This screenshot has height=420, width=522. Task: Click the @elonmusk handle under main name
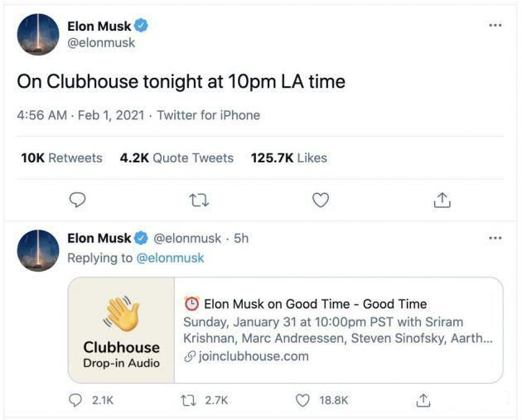pos(101,43)
